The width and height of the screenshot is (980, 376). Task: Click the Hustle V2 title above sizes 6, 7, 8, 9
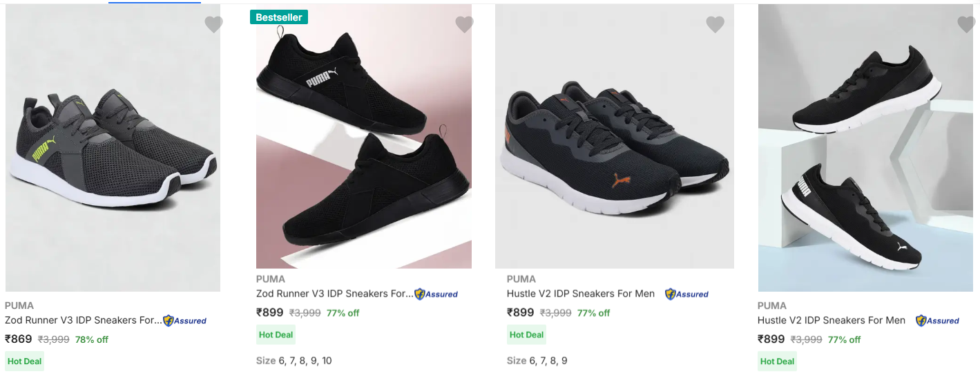(580, 294)
